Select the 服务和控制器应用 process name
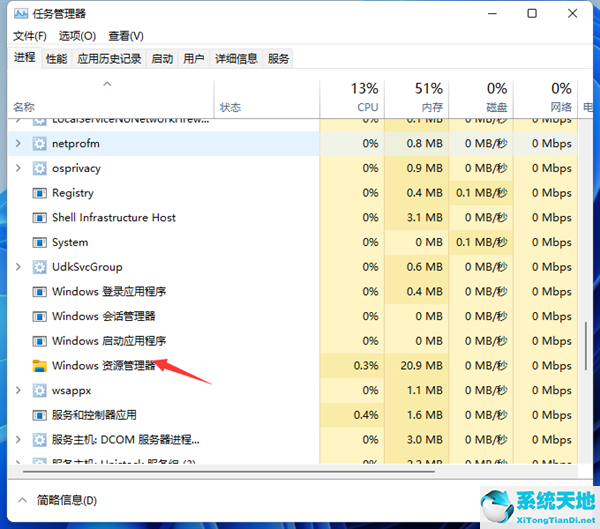 pos(94,415)
